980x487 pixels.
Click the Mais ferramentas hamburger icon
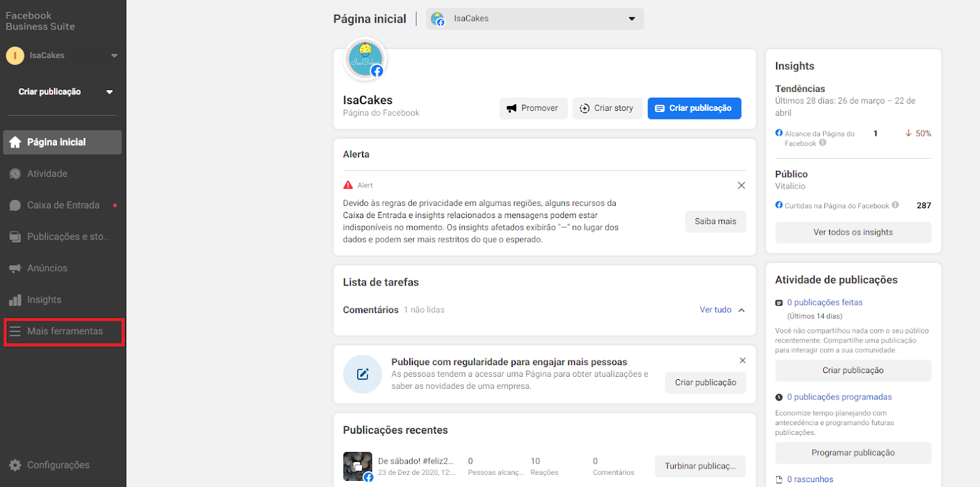[x=15, y=331]
